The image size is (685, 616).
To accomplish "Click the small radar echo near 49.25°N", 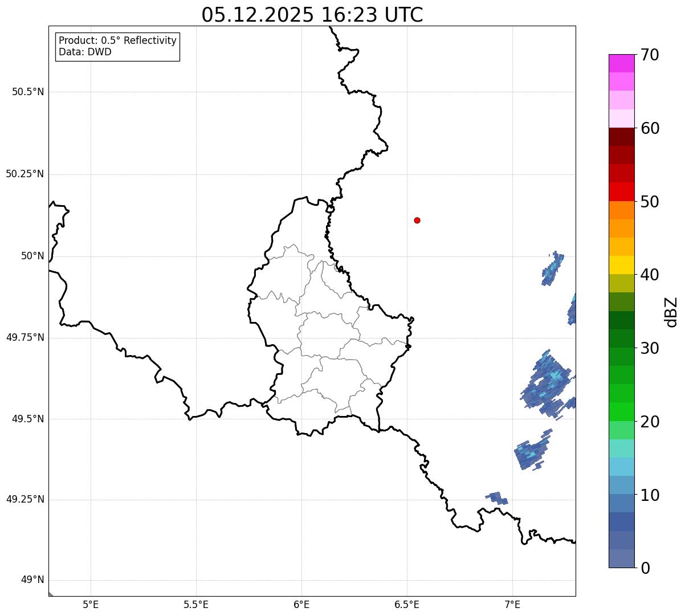I will 497,498.
